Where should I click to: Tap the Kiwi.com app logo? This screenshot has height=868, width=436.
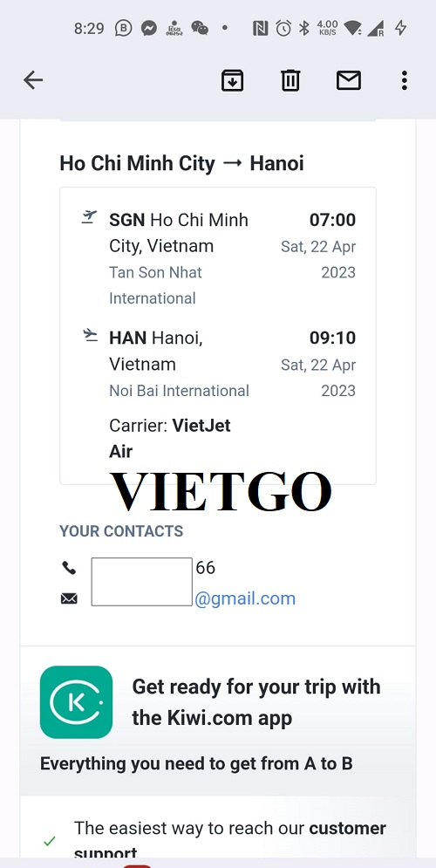[x=77, y=702]
